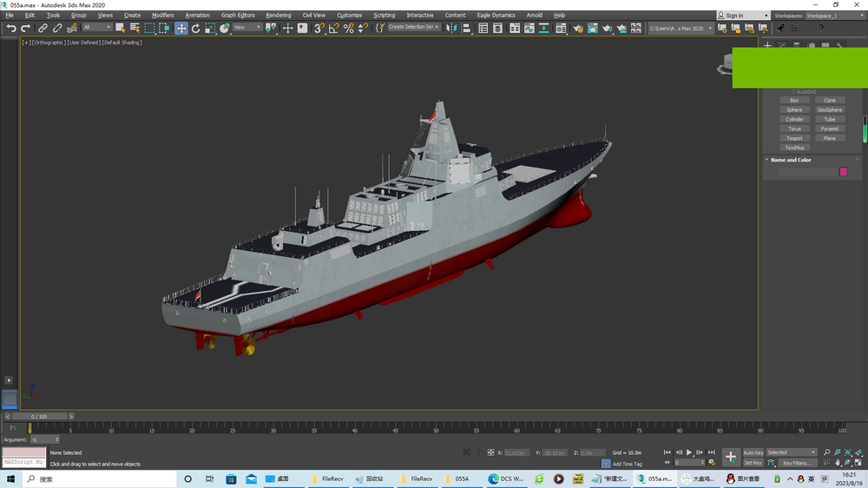Toggle the Angle Snap tool

(334, 29)
